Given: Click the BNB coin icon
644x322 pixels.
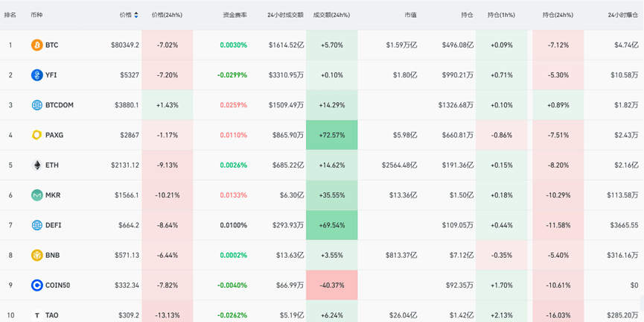Looking at the screenshot, I should tap(36, 255).
